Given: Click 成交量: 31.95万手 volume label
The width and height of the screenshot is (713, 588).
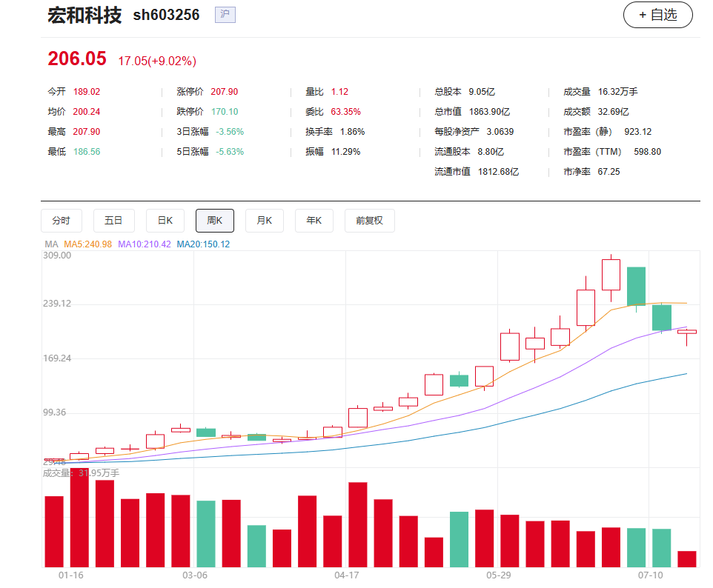Looking at the screenshot, I should tap(81, 473).
